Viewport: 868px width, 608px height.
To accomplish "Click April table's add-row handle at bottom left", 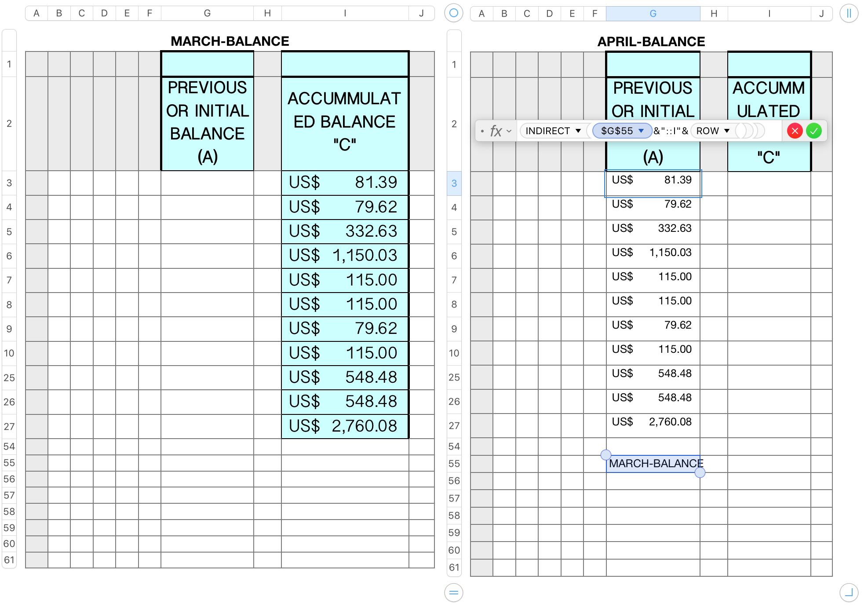I will point(454,593).
